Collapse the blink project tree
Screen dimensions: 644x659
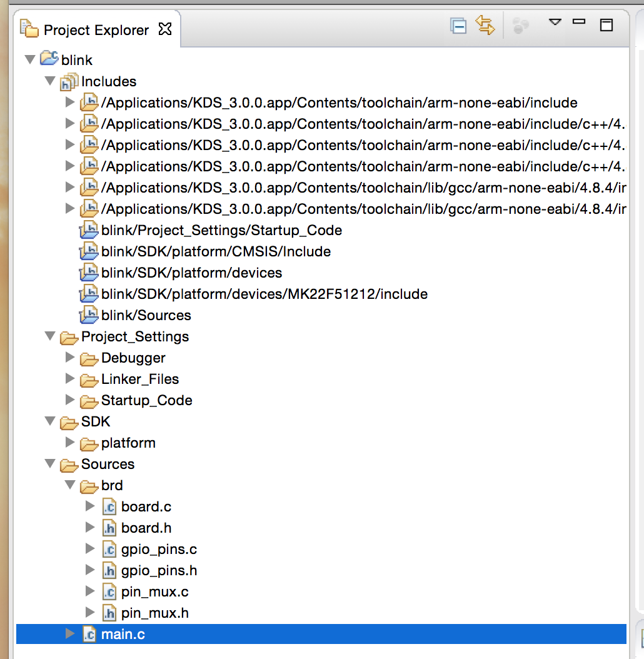coord(30,60)
